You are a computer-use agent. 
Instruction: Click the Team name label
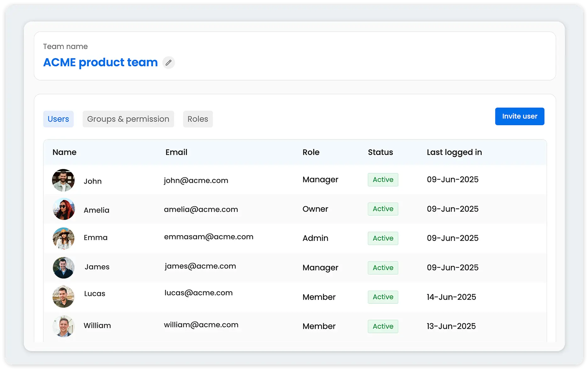click(65, 47)
